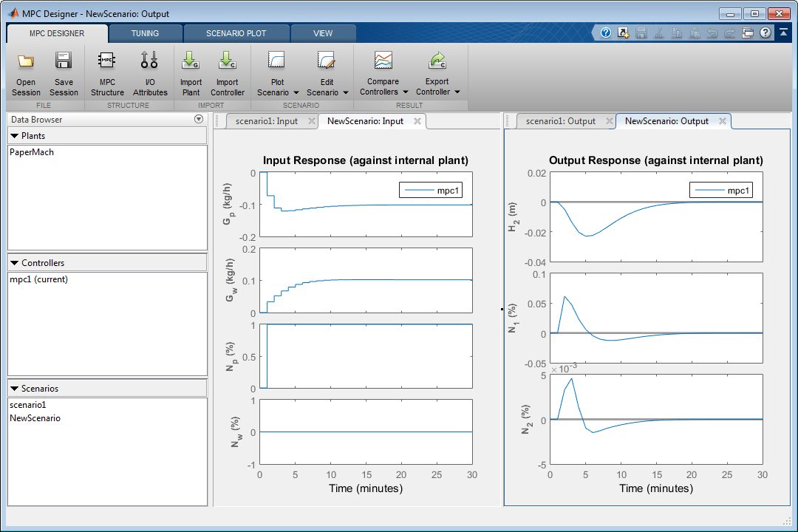Select the scenario1: Output plot tab
The image size is (798, 532).
[x=560, y=121]
